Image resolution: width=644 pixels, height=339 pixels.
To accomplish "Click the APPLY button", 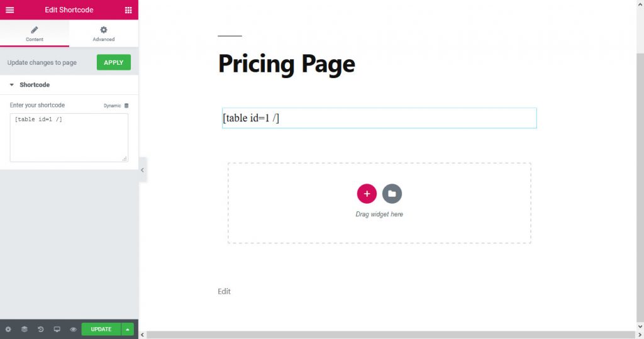I will tap(114, 62).
